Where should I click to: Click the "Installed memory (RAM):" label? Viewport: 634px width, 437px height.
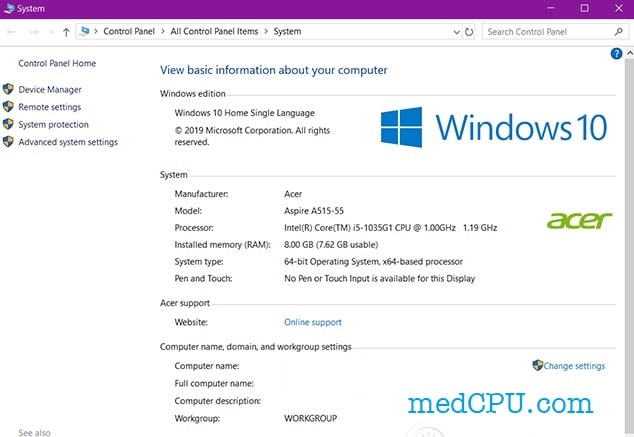[222, 245]
